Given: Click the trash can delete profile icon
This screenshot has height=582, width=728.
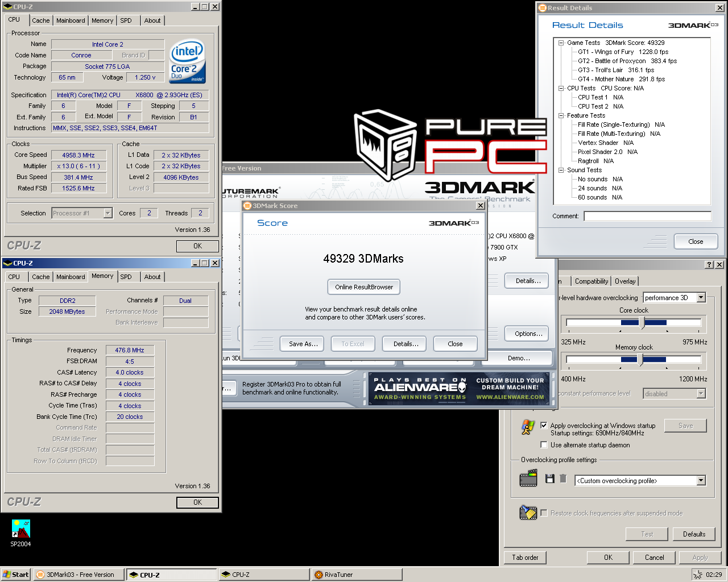Looking at the screenshot, I should pyautogui.click(x=563, y=479).
